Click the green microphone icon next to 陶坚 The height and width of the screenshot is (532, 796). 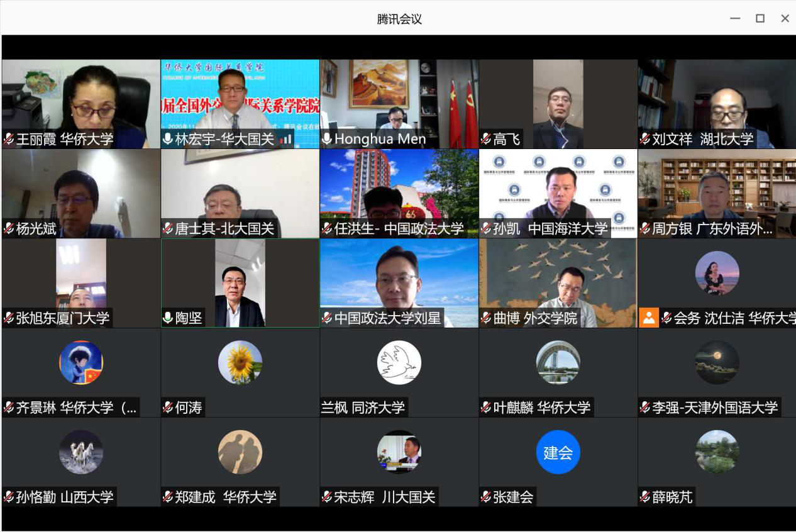tap(168, 318)
